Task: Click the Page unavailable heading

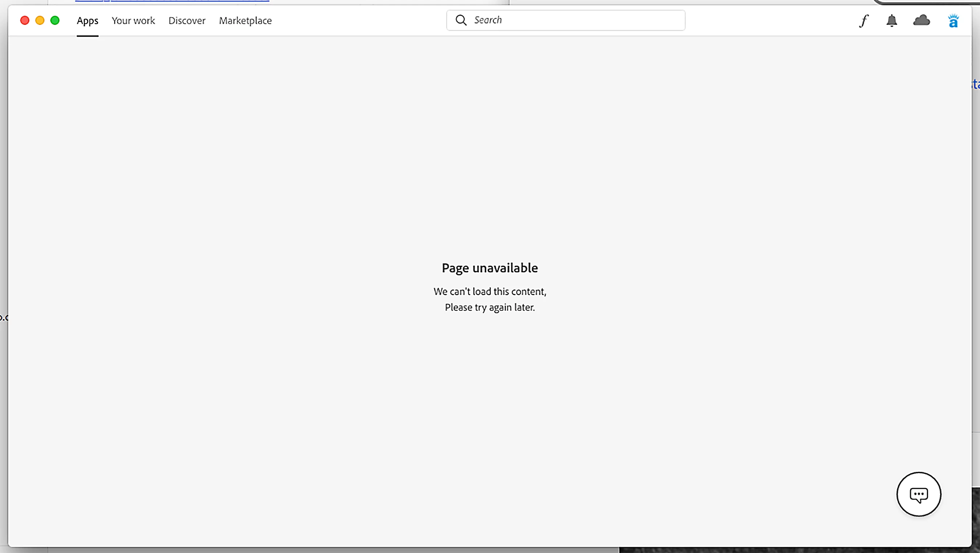Action: point(490,268)
